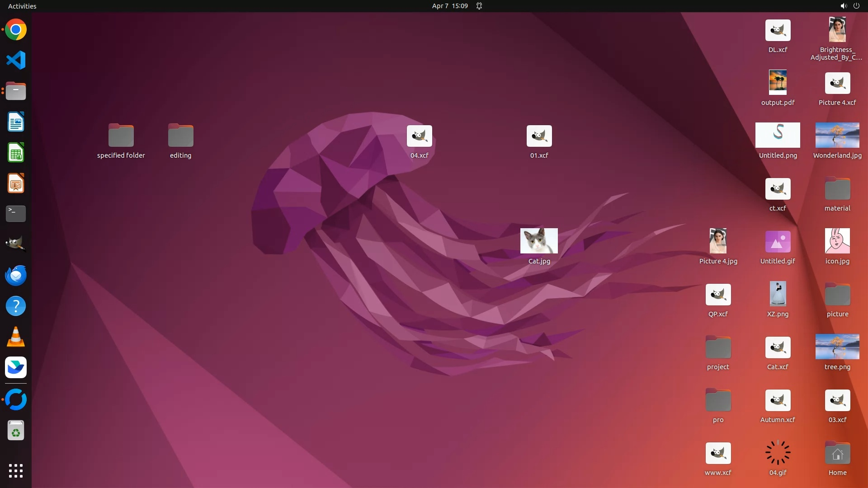Launch GIMP from the dock

point(16,244)
